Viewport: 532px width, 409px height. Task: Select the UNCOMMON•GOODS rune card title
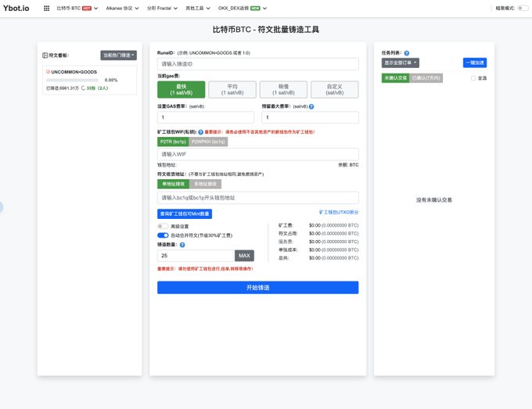[x=74, y=72]
